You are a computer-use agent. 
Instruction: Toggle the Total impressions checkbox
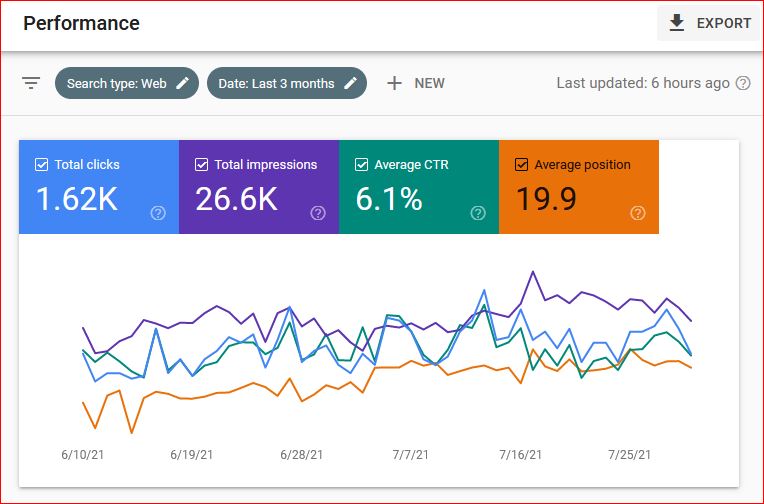pos(201,165)
